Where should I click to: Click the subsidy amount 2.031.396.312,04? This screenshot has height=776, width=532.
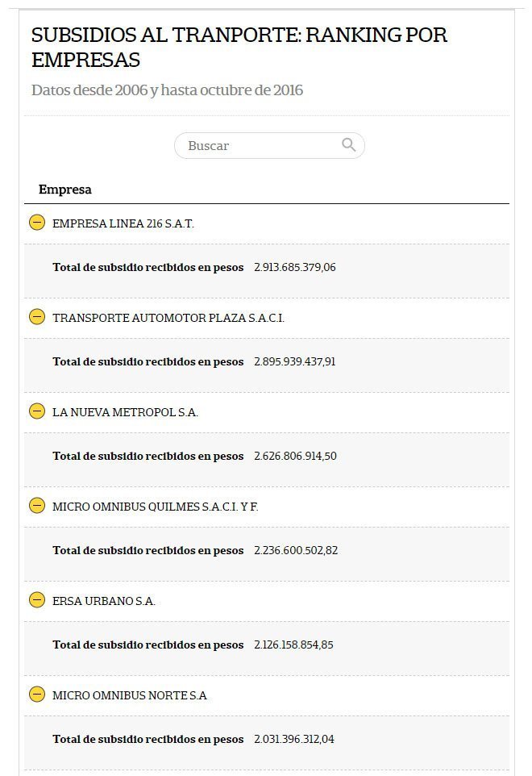pos(294,739)
